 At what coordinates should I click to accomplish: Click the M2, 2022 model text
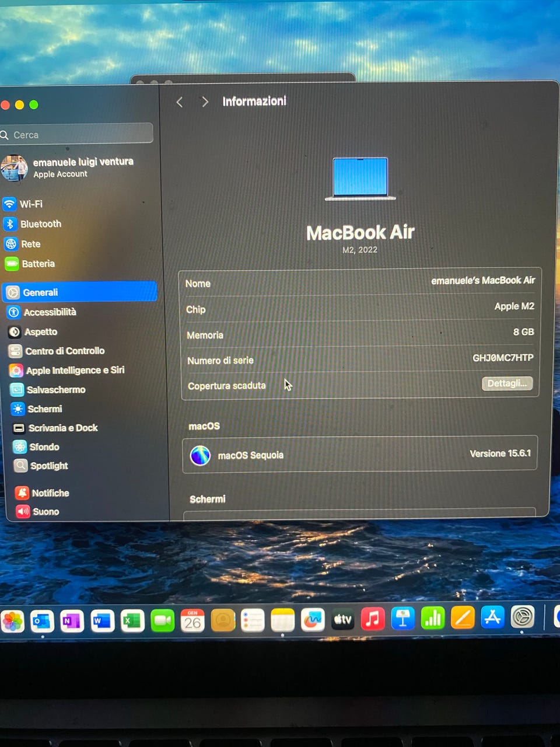coord(360,250)
